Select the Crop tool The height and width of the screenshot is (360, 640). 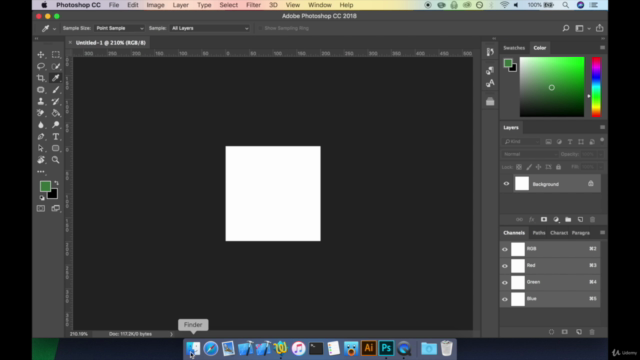point(41,78)
